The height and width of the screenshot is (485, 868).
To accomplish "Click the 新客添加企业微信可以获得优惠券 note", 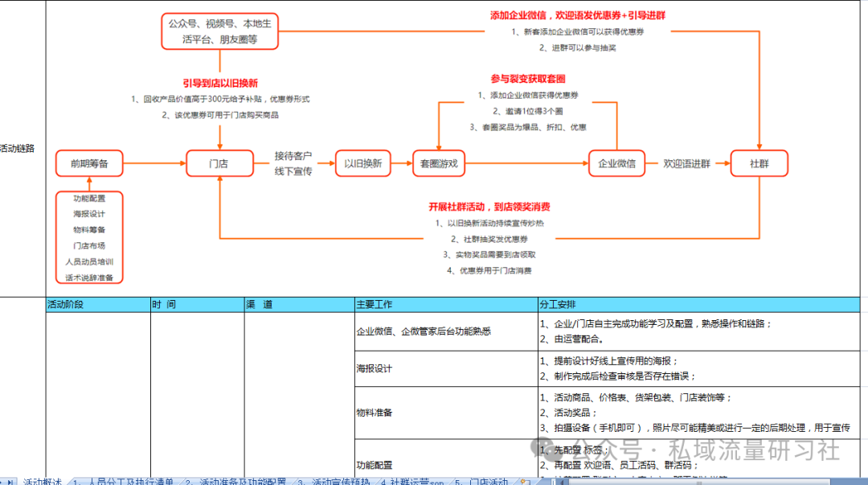I will 577,32.
